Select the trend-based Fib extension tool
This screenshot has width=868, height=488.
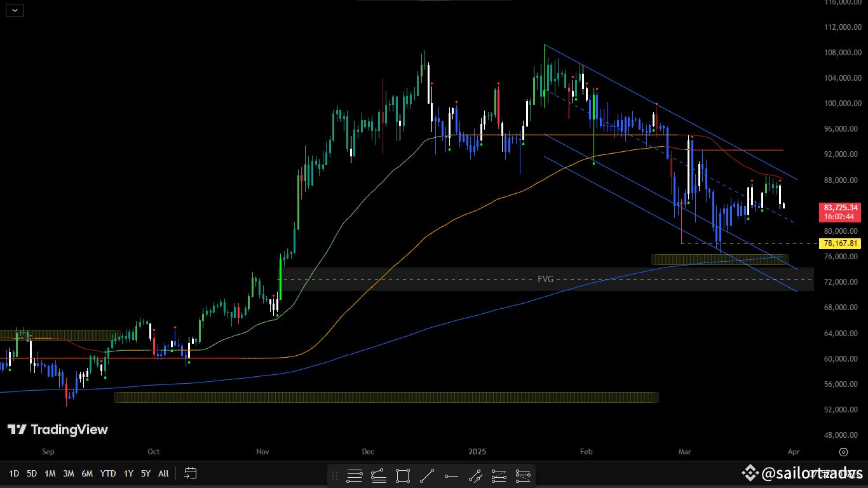click(378, 475)
